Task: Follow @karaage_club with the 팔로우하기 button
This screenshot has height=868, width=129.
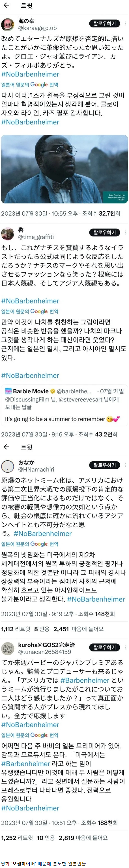Action: coord(104,23)
